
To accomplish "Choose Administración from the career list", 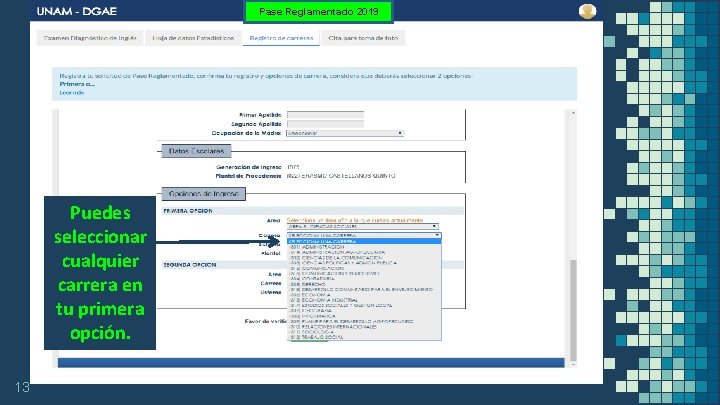I will pos(364,247).
